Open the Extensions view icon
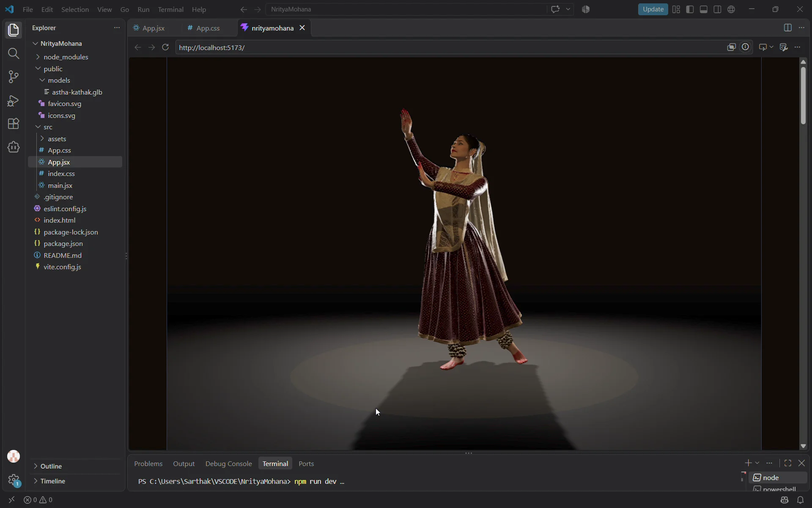812x508 pixels. 14,124
